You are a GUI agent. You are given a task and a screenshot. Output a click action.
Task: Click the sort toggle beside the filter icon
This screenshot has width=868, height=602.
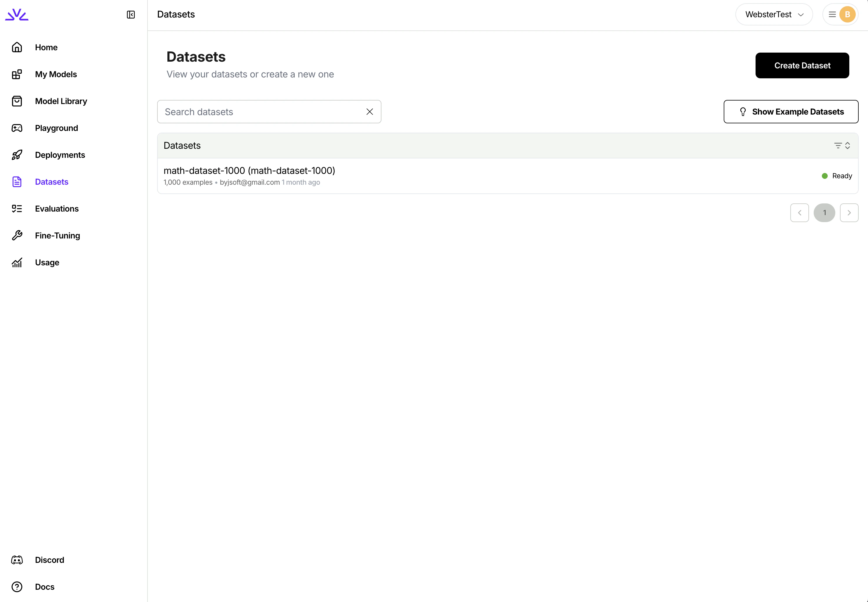[x=847, y=145]
